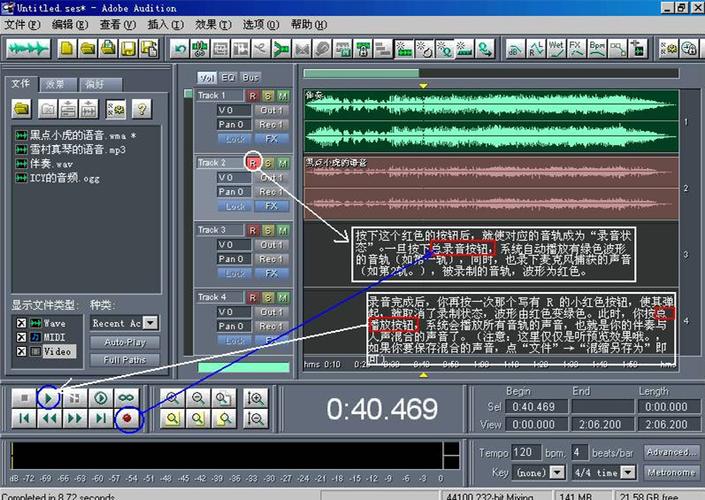Viewport: 705px width, 500px height.
Task: Click the new session toolbar icon
Action: tap(67, 49)
